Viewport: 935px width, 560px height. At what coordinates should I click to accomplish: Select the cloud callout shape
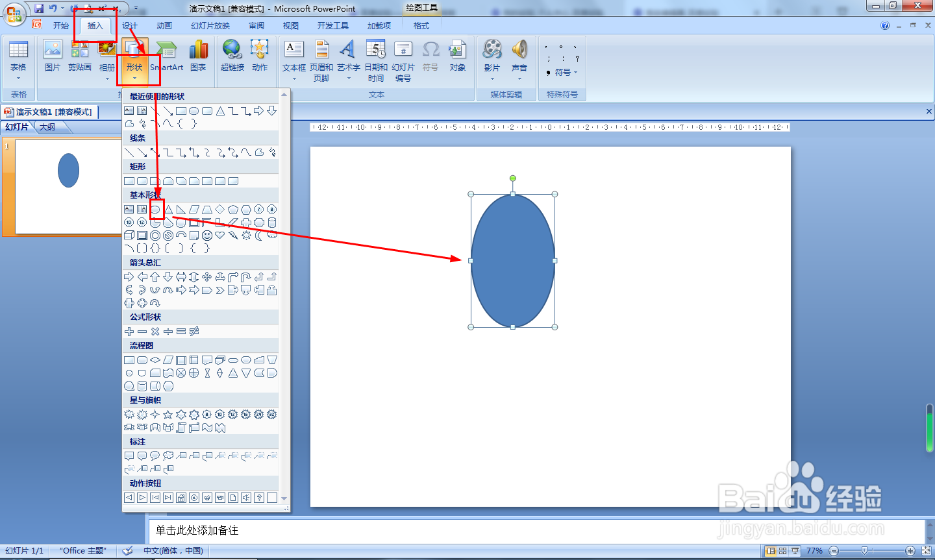(168, 456)
